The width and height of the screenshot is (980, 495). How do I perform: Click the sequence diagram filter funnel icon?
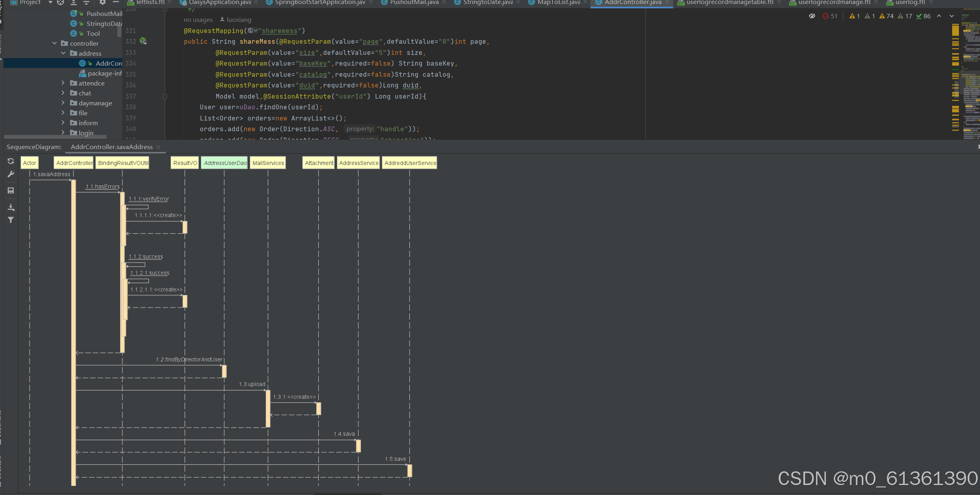(11, 220)
